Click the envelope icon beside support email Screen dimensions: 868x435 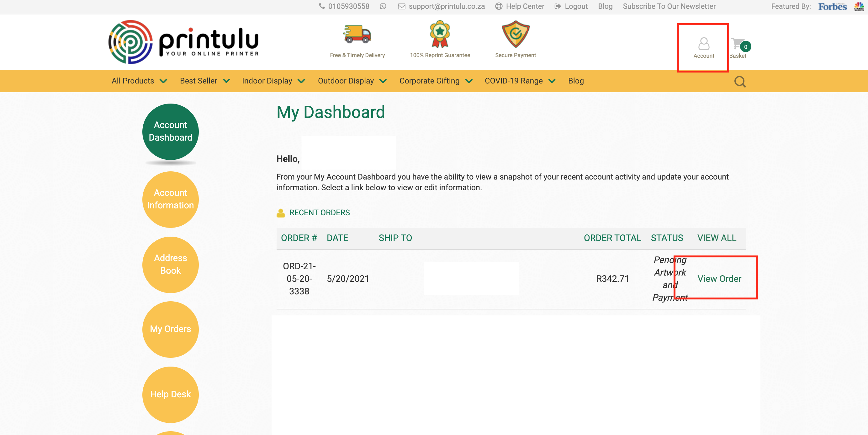click(x=401, y=6)
